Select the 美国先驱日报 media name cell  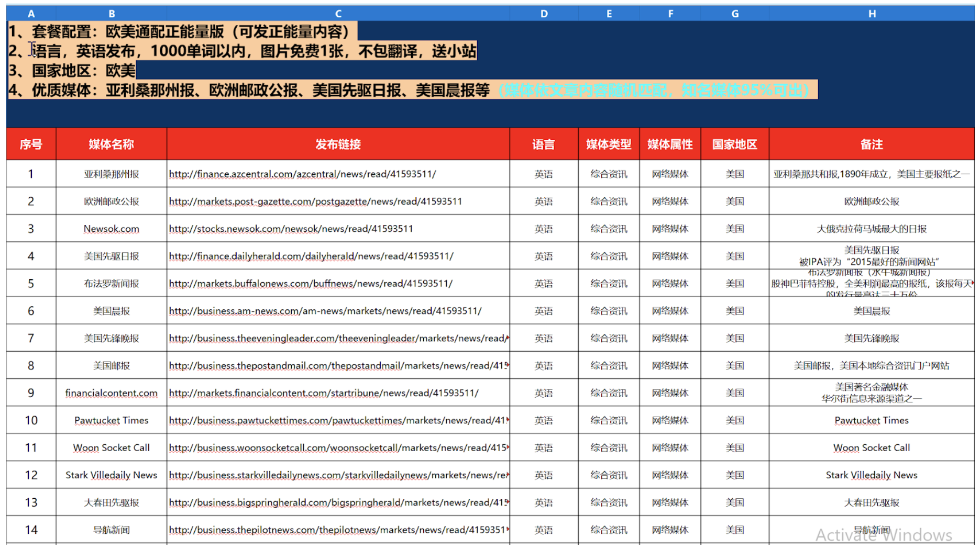[x=112, y=256]
